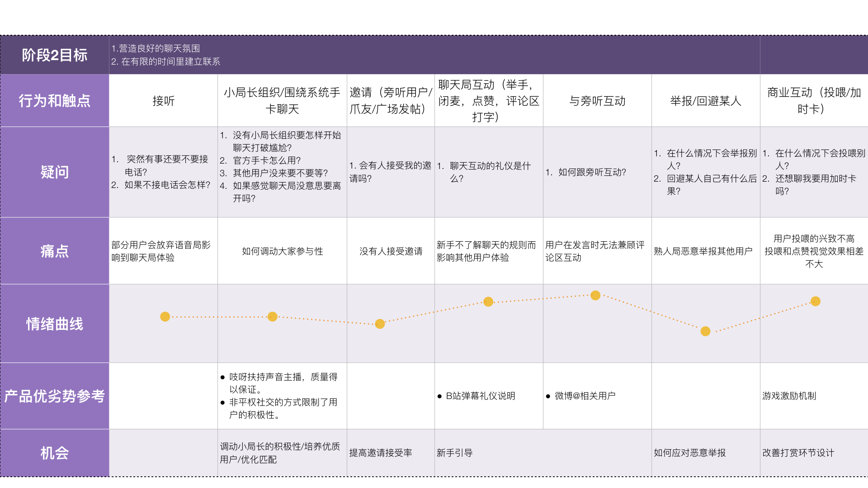
Task: Click the 举报/回避某人 column header
Action: pyautogui.click(x=705, y=100)
